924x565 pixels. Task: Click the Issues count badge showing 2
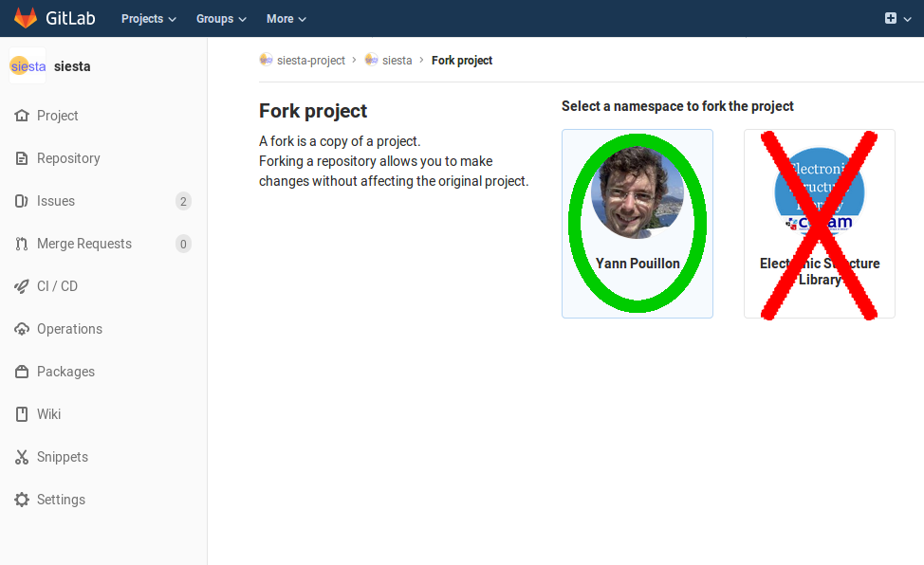pos(183,202)
